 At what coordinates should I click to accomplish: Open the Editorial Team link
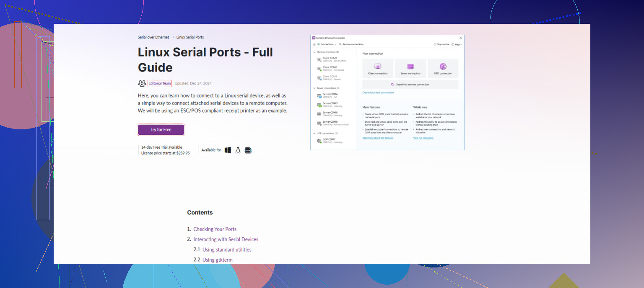click(160, 83)
